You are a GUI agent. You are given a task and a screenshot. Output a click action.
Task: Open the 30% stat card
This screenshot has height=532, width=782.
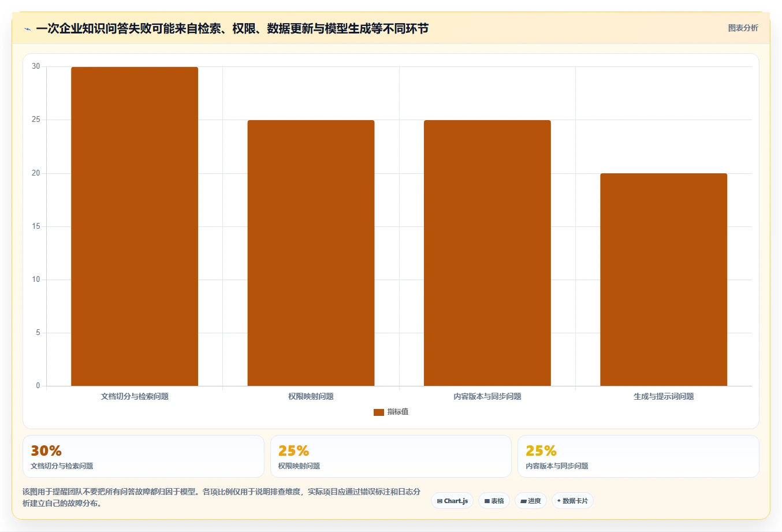143,456
